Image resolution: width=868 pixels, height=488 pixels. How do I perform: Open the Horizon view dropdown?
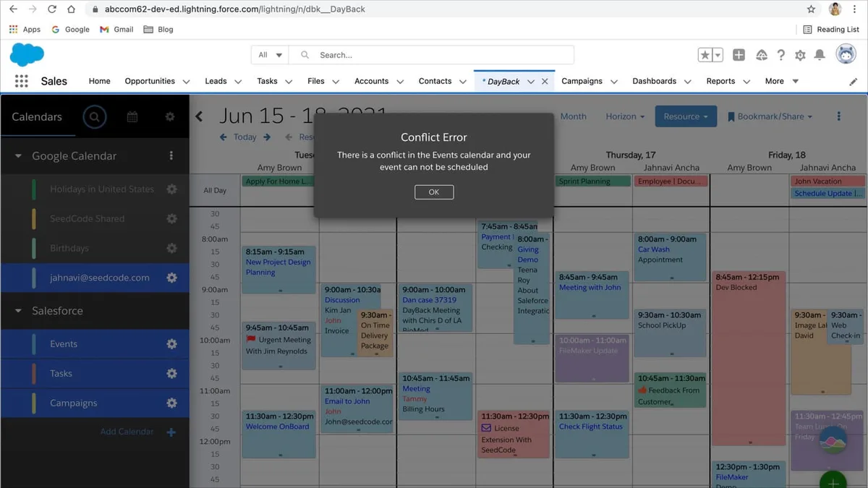[x=625, y=116]
